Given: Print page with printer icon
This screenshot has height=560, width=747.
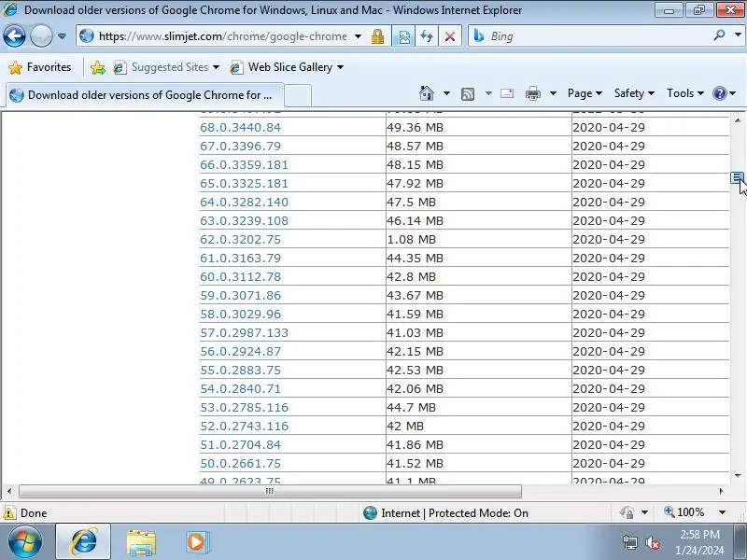Looking at the screenshot, I should pos(532,94).
